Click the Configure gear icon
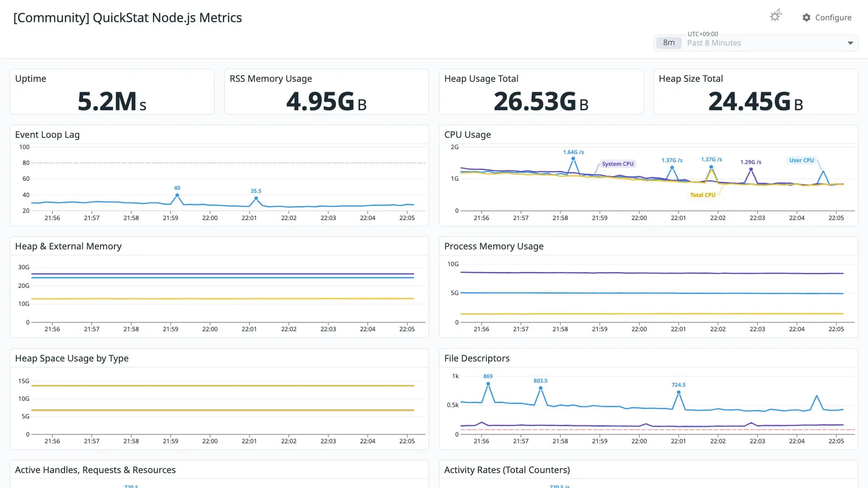The height and width of the screenshot is (488, 868). coord(807,17)
